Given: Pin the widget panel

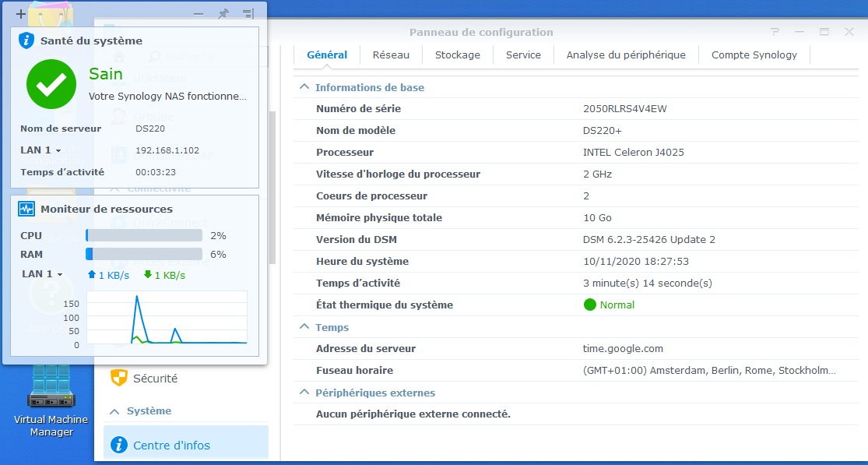Looking at the screenshot, I should (223, 14).
